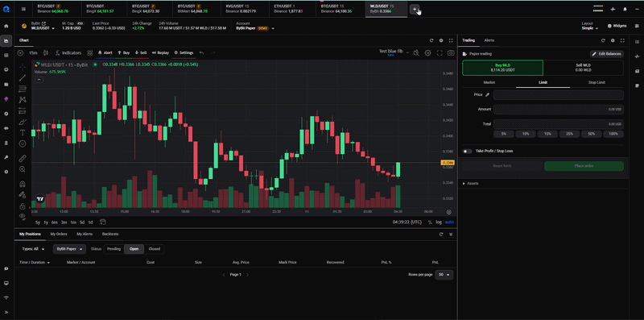Open the Backtests tab
Viewport: 644px width, 320px height.
(110, 234)
